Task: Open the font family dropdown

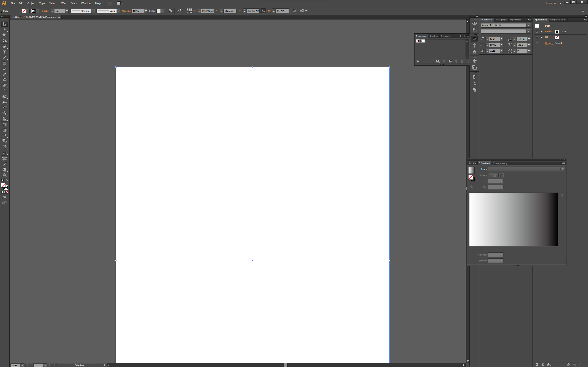Action: point(528,25)
